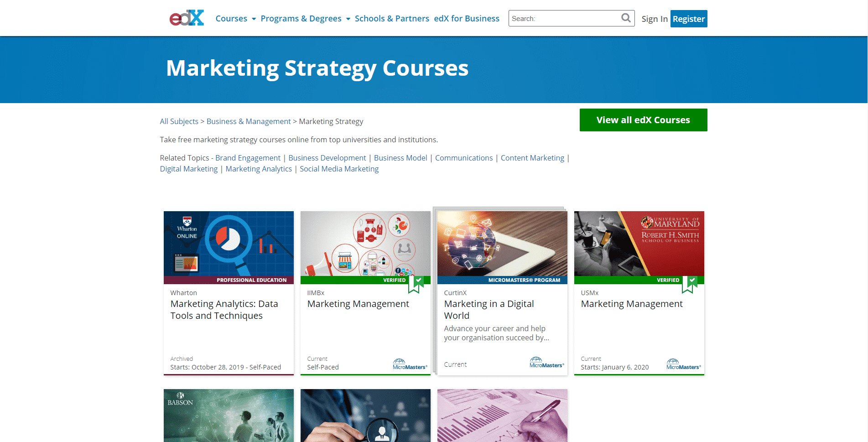
Task: Click the 'IIMBx' provider label
Action: [x=316, y=293]
